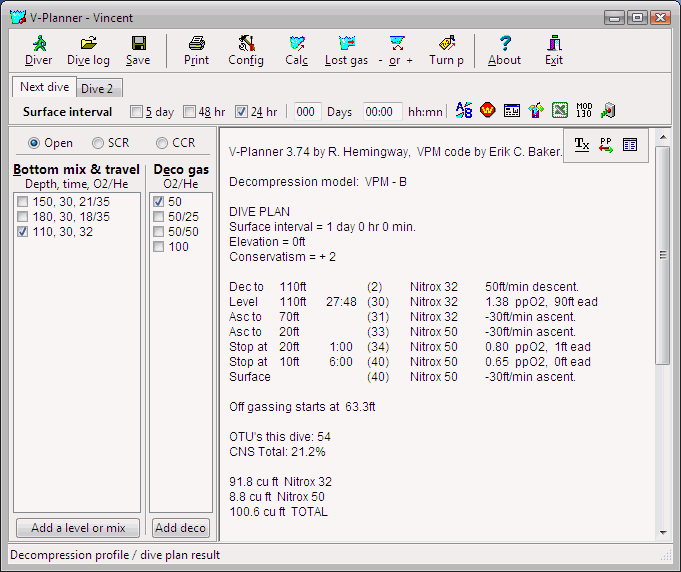Click the PP arrows icon
This screenshot has height=572, width=681.
606,145
